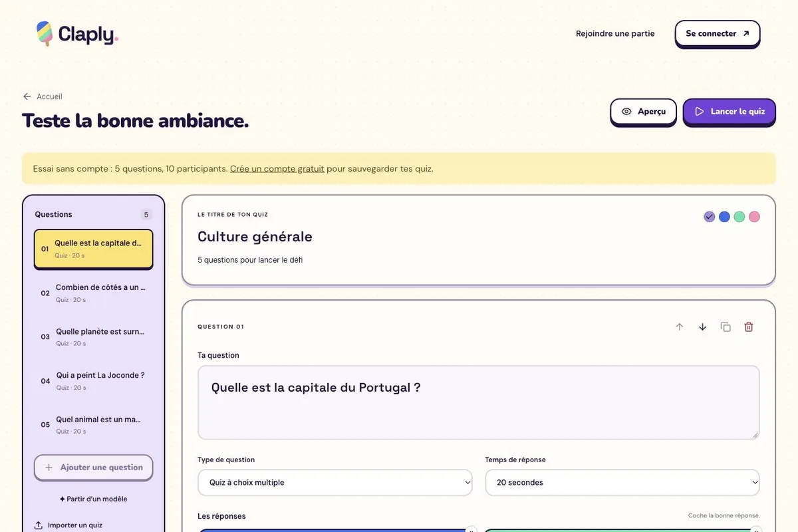Open the Type de question dropdown
798x532 pixels.
point(335,483)
